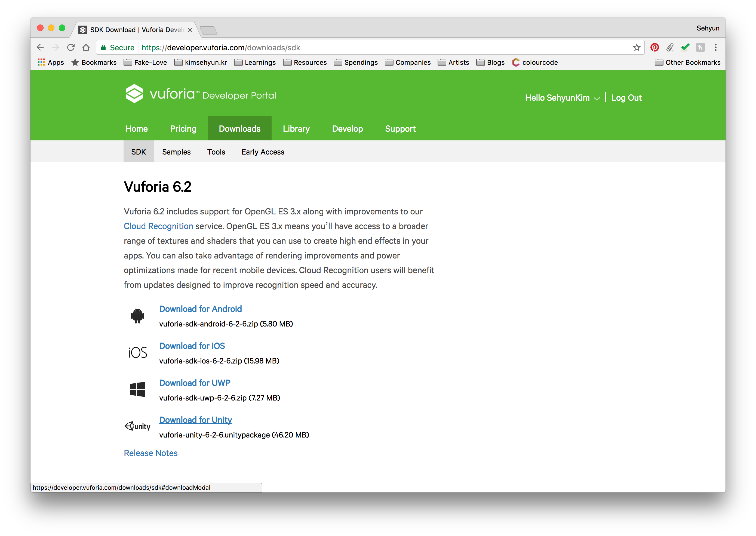This screenshot has height=536, width=756.
Task: Open the kimsehyun.kr bookmarks folder
Action: (201, 62)
